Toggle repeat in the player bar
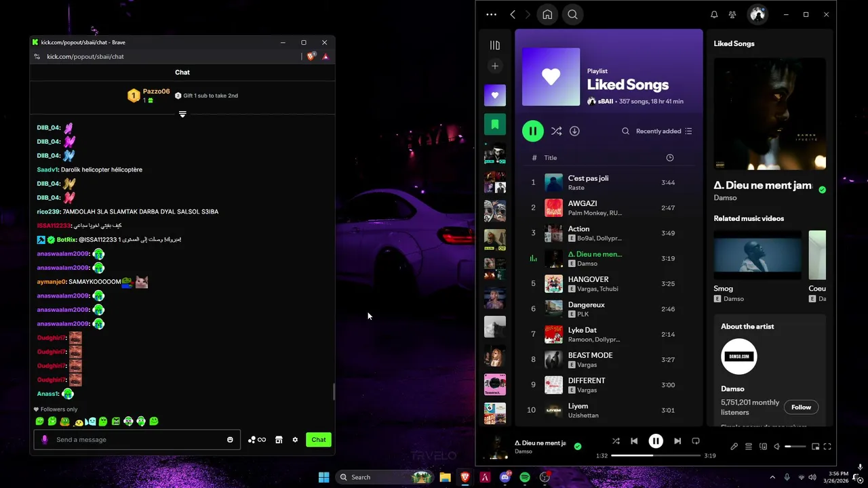868x488 pixels. (x=696, y=441)
